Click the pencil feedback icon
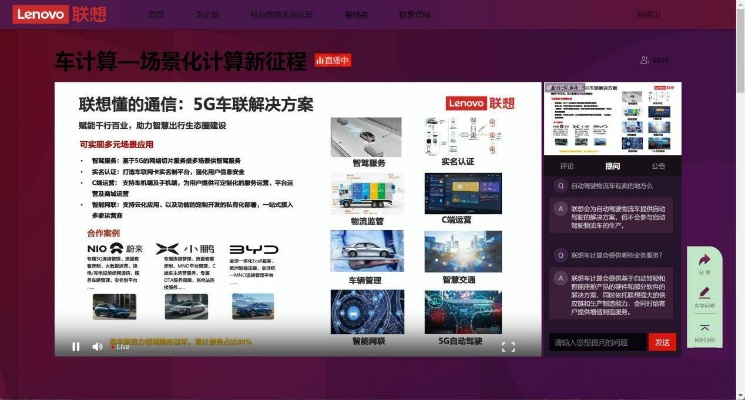Screen dimensions: 745x400 705,294
